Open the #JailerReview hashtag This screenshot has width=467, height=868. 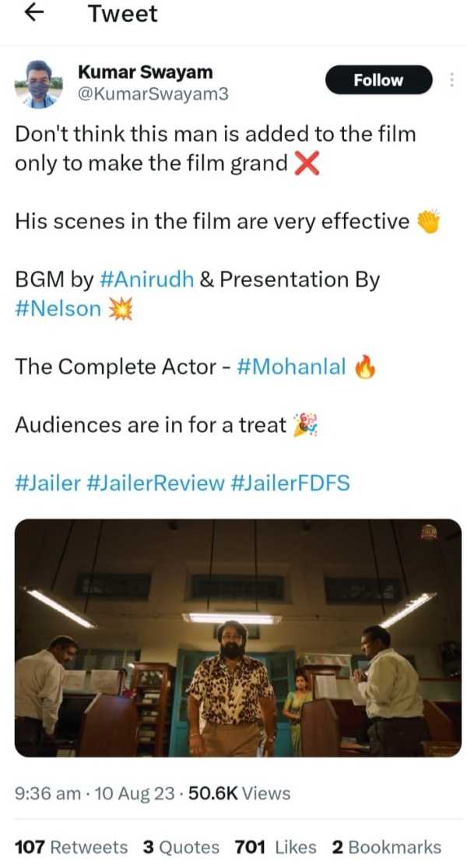[156, 483]
